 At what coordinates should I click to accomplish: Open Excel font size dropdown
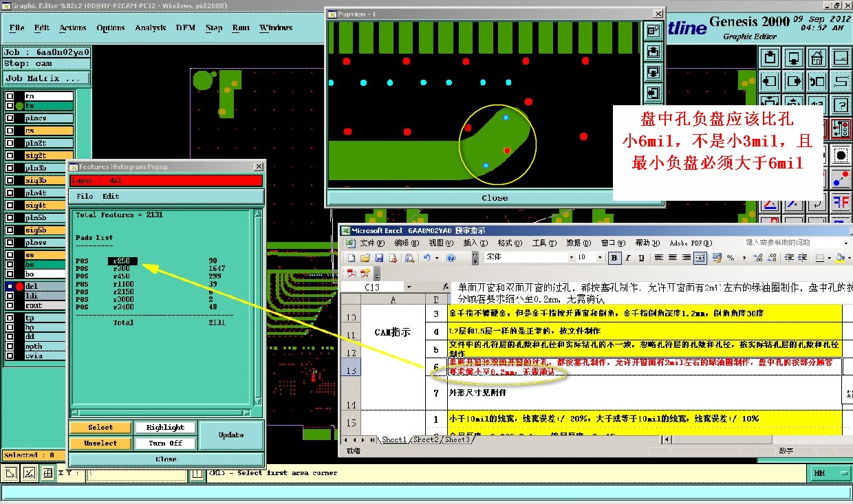point(599,258)
